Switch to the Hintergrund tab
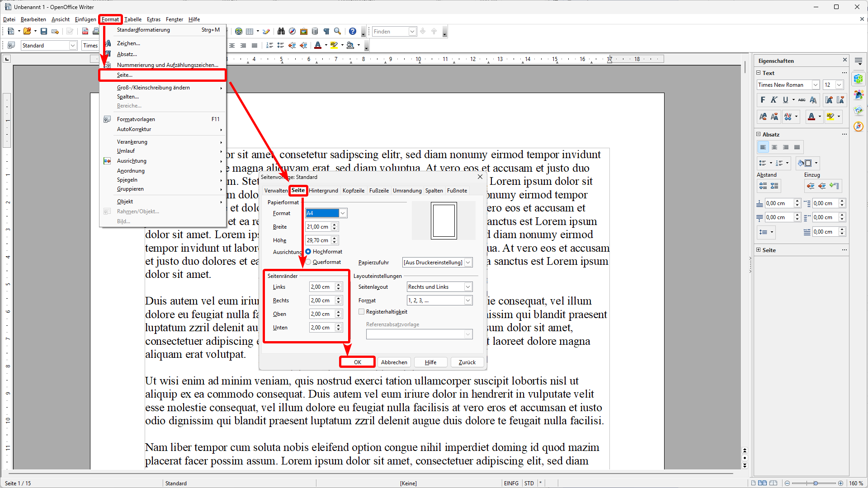868x488 pixels. pyautogui.click(x=323, y=191)
